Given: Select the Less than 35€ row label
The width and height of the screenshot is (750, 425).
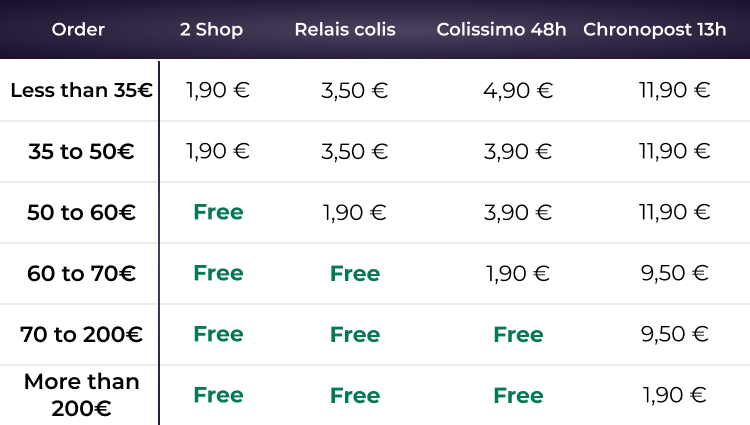Looking at the screenshot, I should (81, 90).
